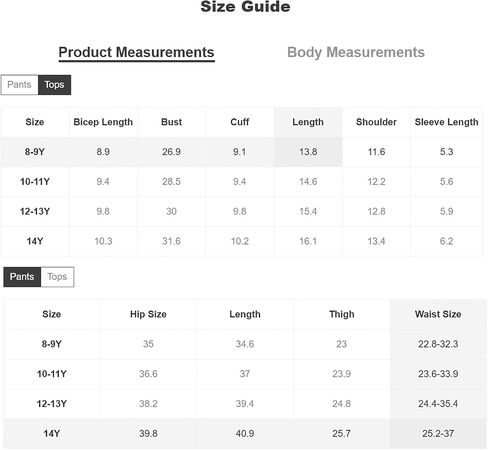Screen dimensions: 488x450
Task: Click the Sleeve Length column header
Action: pos(446,122)
